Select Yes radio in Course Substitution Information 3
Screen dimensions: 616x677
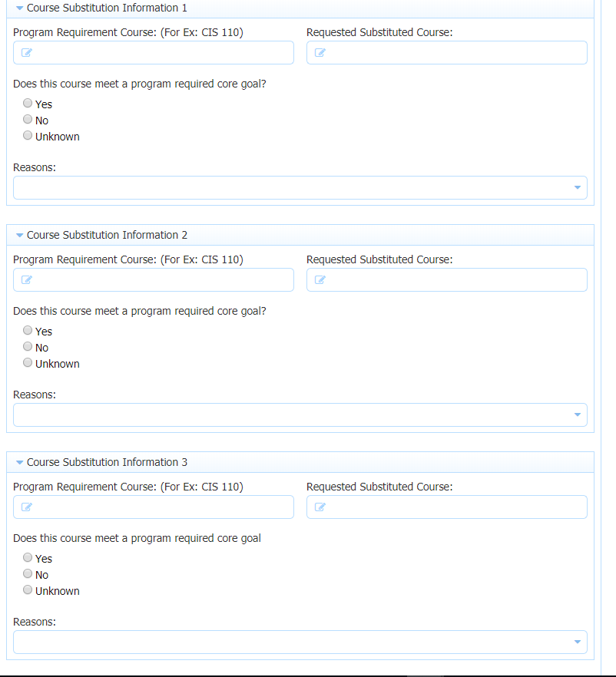point(28,557)
